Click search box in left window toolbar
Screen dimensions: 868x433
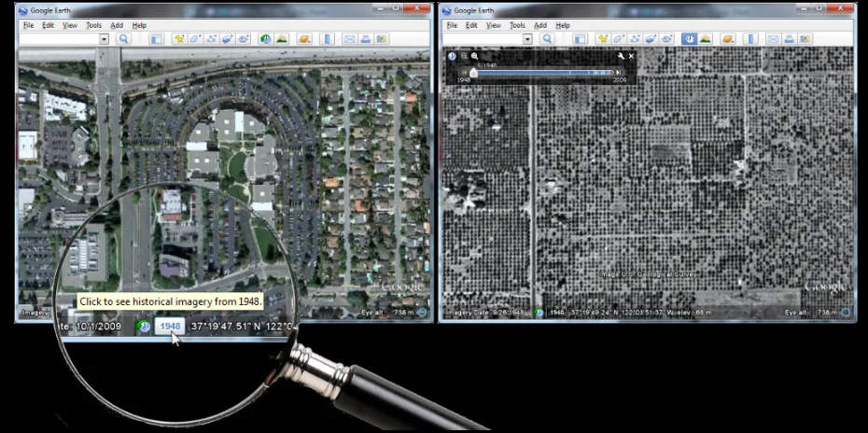[x=59, y=39]
